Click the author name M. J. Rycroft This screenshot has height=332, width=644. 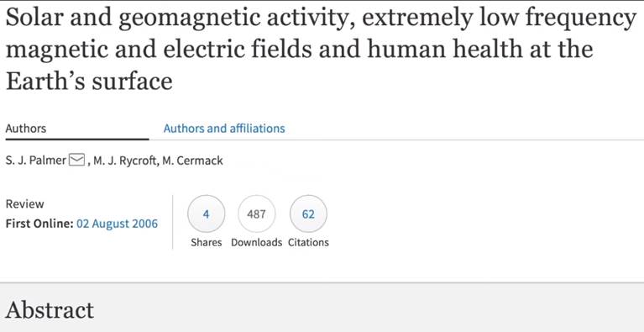coord(126,161)
